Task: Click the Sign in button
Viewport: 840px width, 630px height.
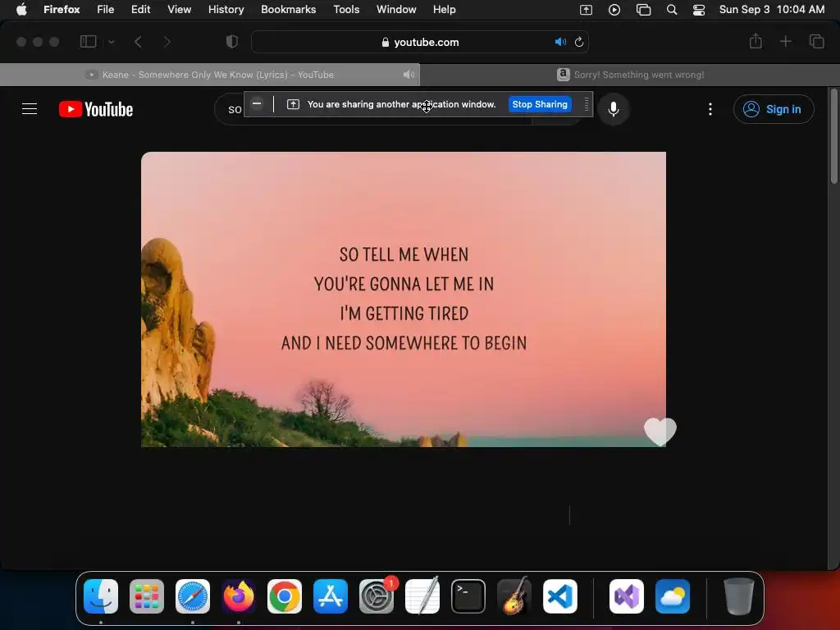Action: click(x=774, y=109)
